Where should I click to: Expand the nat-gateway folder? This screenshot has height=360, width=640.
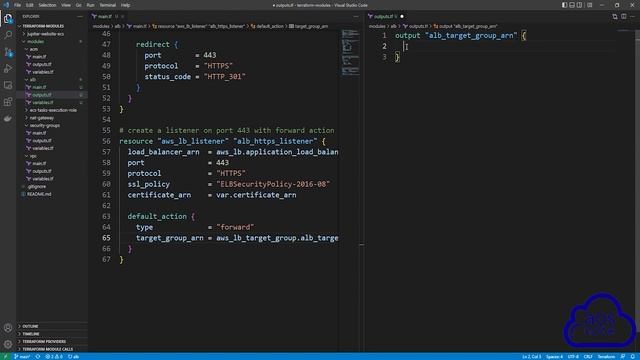tap(42, 118)
